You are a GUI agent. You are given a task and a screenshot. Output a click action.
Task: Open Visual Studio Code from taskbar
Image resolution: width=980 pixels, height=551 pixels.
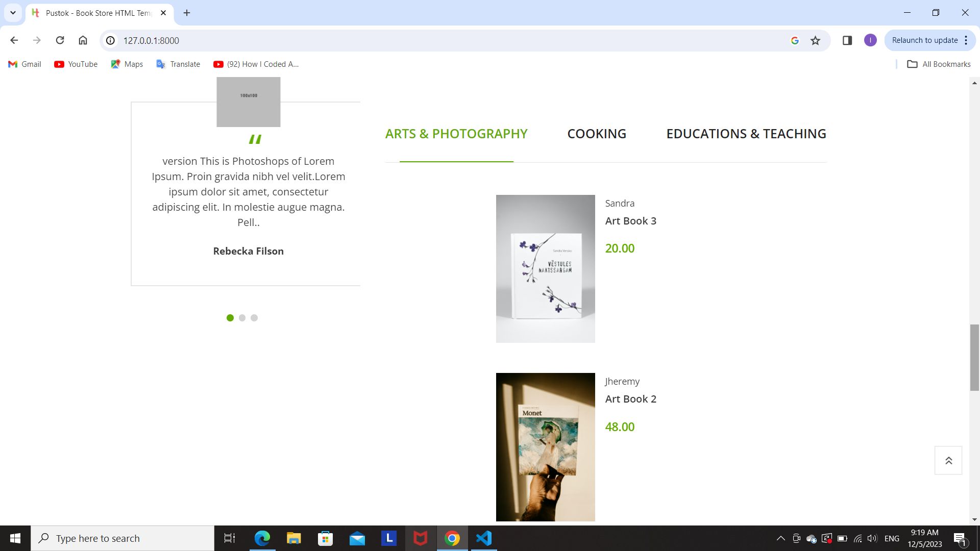coord(483,538)
